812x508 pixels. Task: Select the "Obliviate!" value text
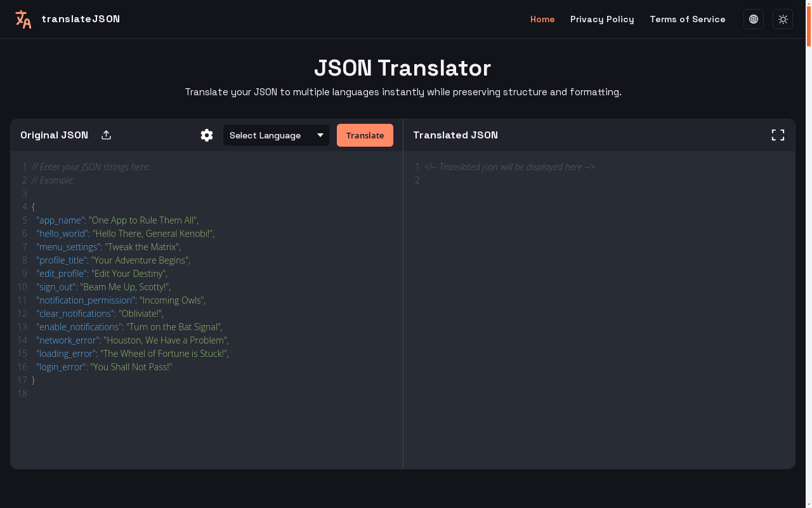(x=141, y=313)
